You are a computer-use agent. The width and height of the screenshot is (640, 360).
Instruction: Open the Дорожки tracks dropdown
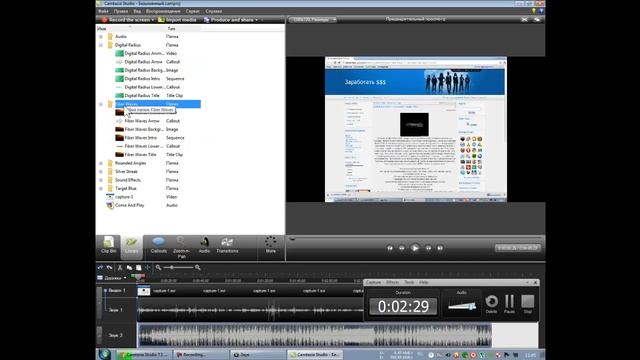point(113,278)
